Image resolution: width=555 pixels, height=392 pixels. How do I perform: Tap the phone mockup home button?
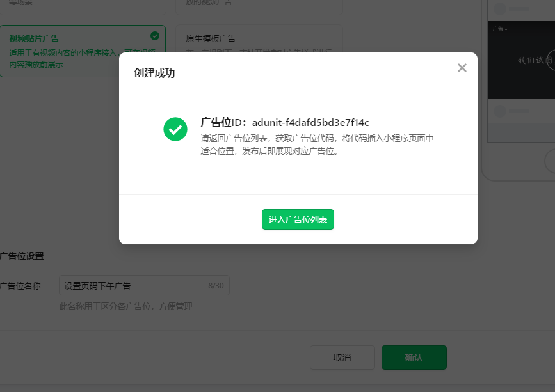tap(550, 161)
